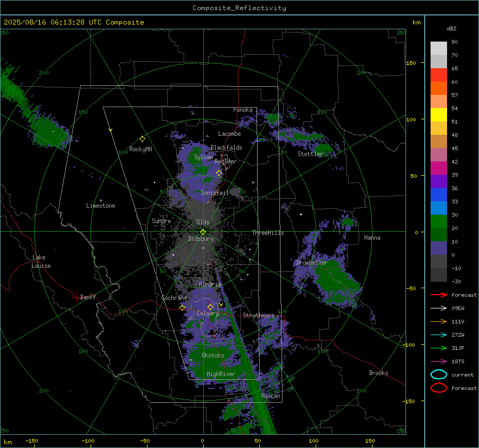The width and height of the screenshot is (479, 448).
Task: Click the red forecast arrow in legend
Action: pos(439,295)
